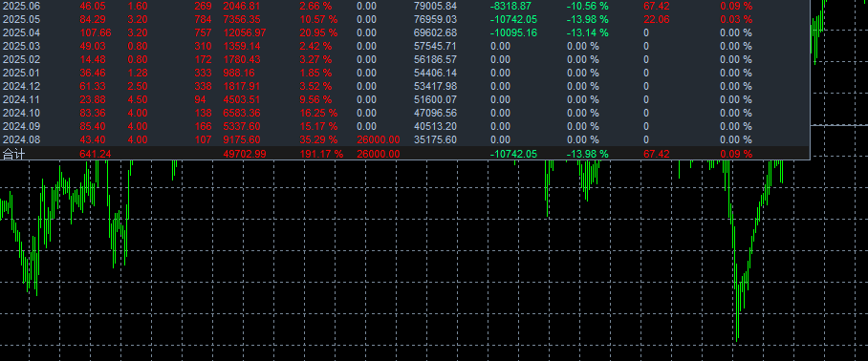Click the 合计 total row label
This screenshot has width=868, height=361.
tap(14, 154)
